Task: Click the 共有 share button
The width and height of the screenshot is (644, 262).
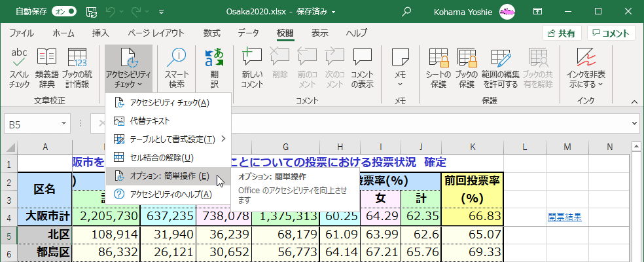Action: click(x=562, y=33)
